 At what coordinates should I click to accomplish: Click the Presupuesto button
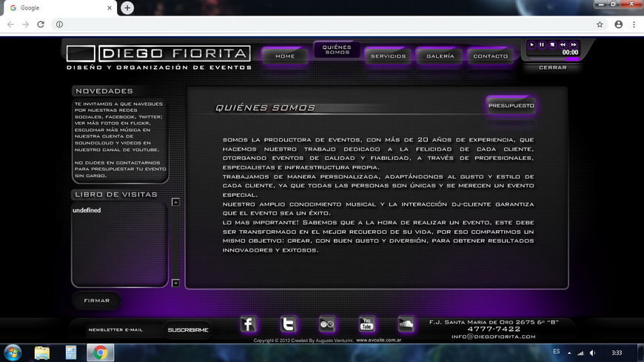pos(511,106)
